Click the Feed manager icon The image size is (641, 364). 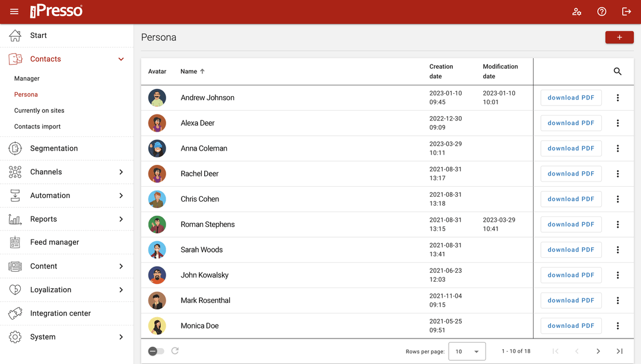tap(14, 242)
